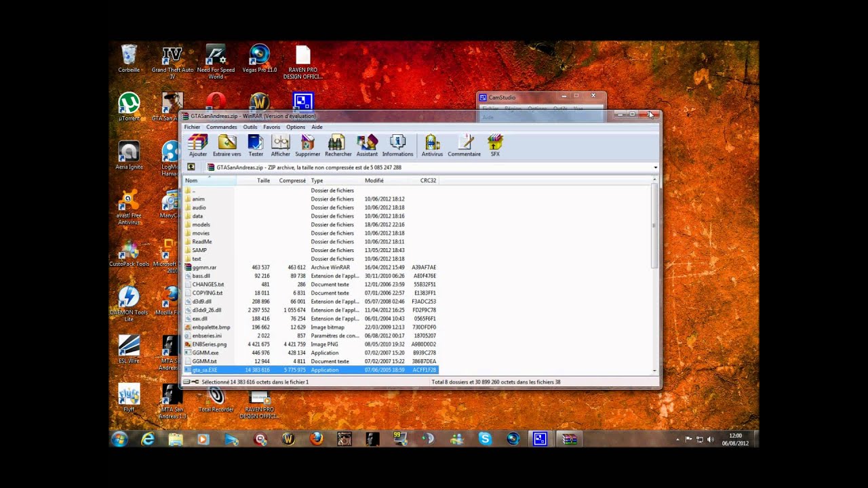Screen dimensions: 868x488
Task: Select the d3dx9_26.dll file
Action: tap(311, 310)
